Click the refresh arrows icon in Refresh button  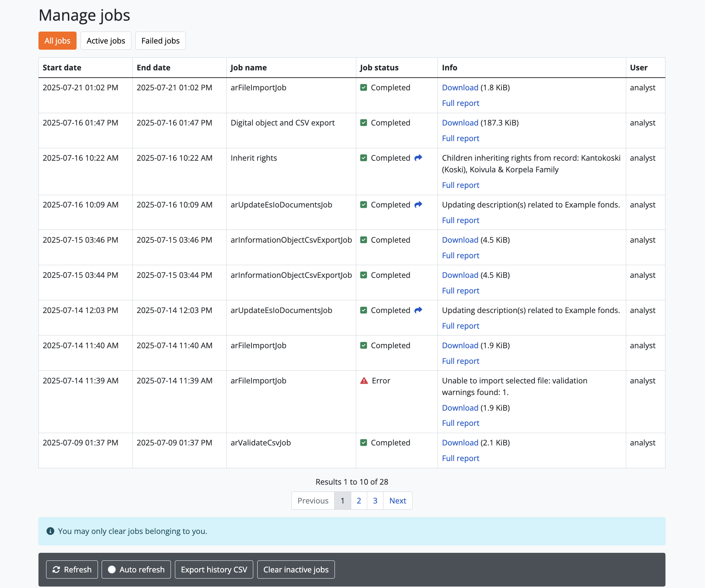tap(56, 570)
